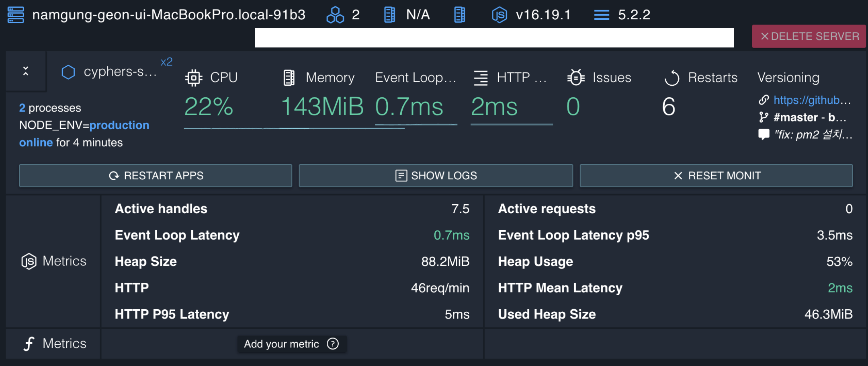Click Add your metric button

pyautogui.click(x=292, y=344)
